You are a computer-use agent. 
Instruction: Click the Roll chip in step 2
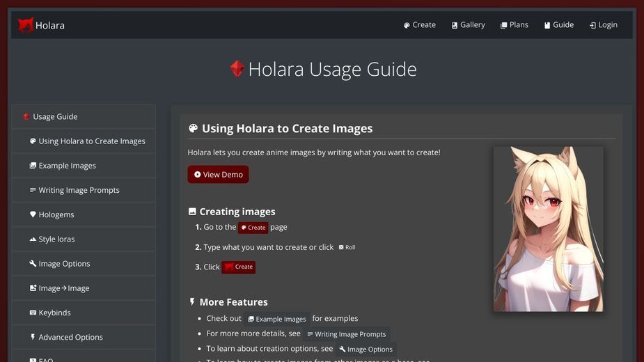tap(347, 247)
